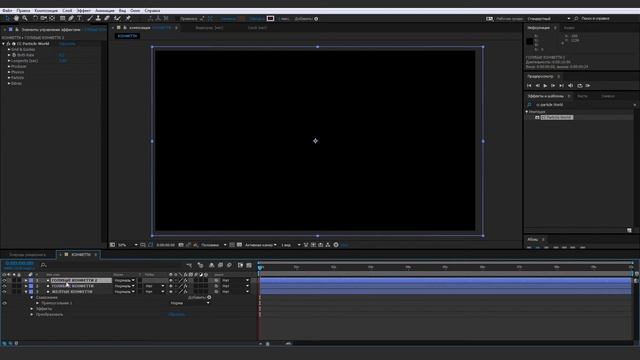Open blend mode dropdown for layer 1
The height and width of the screenshot is (360, 640).
click(124, 281)
